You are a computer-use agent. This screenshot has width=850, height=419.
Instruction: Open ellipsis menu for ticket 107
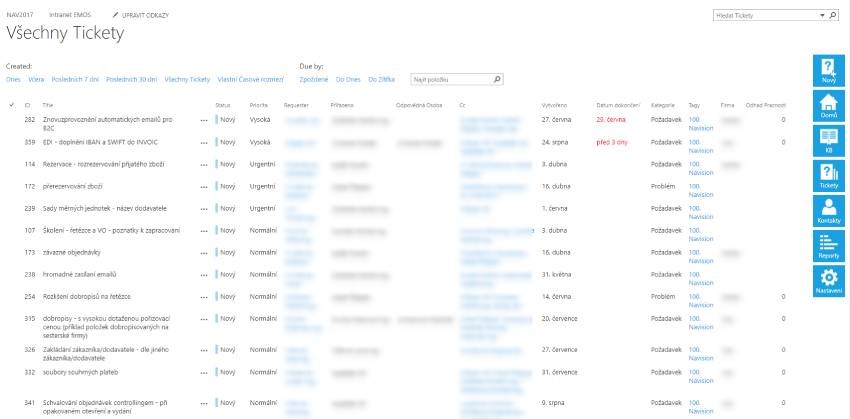204,231
